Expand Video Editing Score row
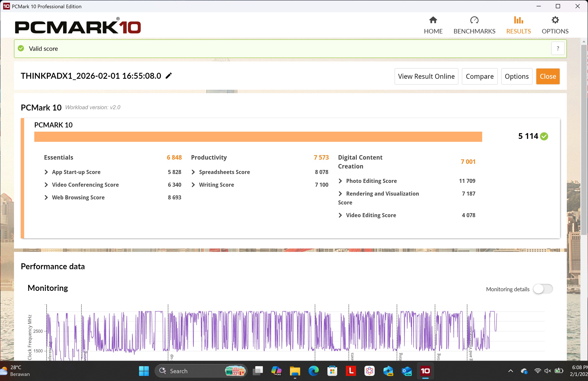This screenshot has height=381, width=588. coord(340,215)
